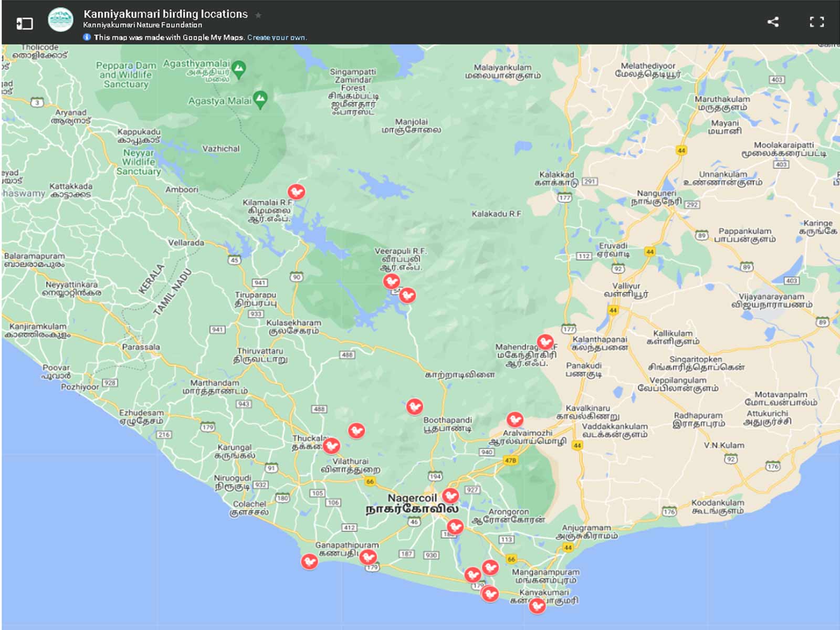Click the Kanniyakumari Nature Foundation logo
This screenshot has width=840, height=630.
point(60,20)
